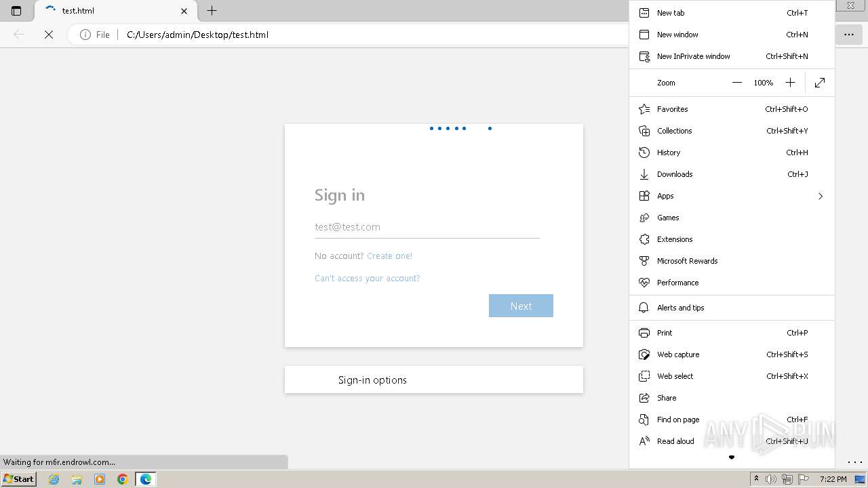
Task: Launch Internet Explorer from taskbar
Action: click(x=54, y=479)
